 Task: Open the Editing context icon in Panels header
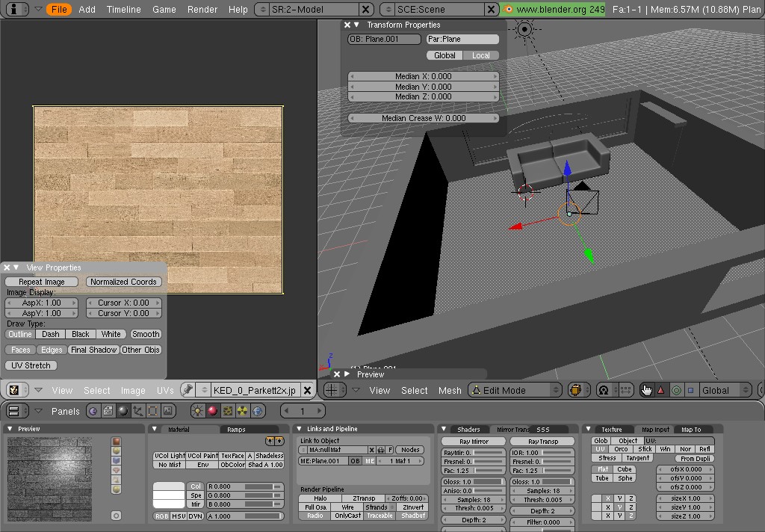152,411
